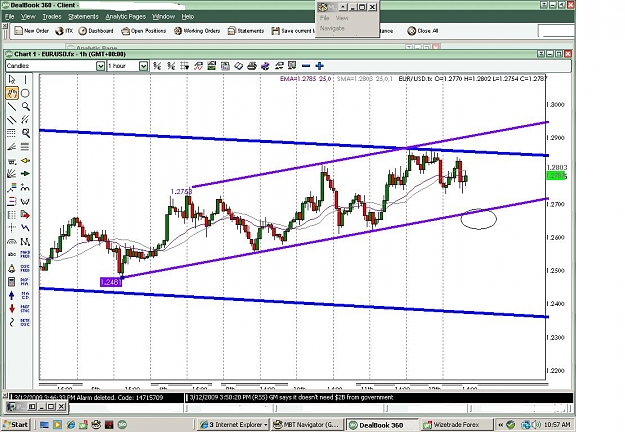Screen dimensions: 625x432
Task: Open the Statements menu
Action: click(83, 17)
